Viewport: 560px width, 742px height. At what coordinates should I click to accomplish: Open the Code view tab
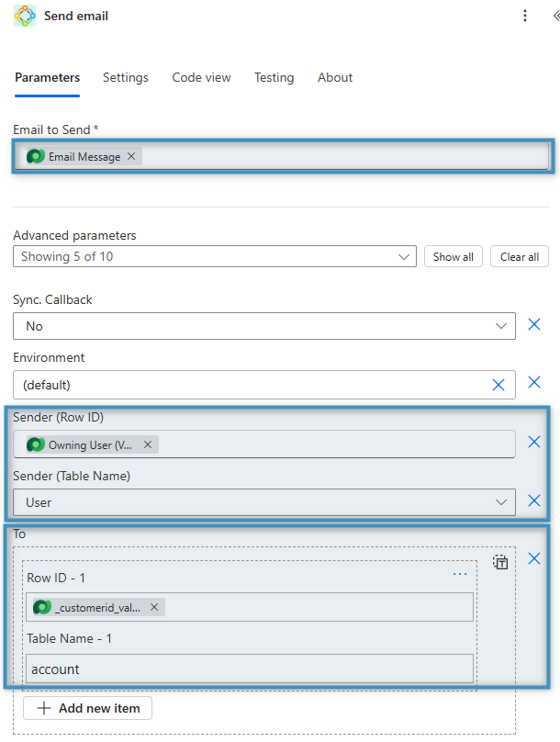(201, 78)
